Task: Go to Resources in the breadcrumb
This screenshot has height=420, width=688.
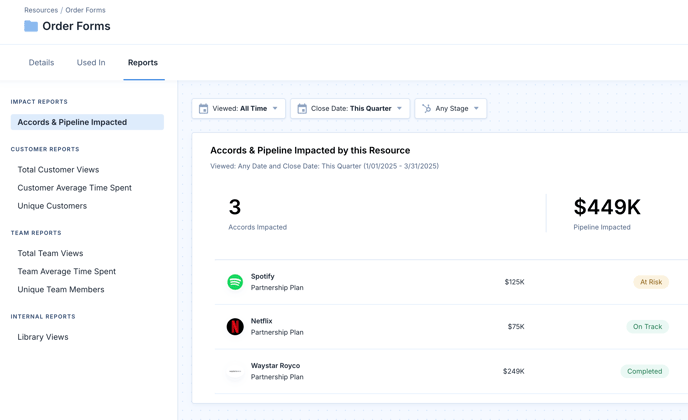Action: tap(41, 10)
